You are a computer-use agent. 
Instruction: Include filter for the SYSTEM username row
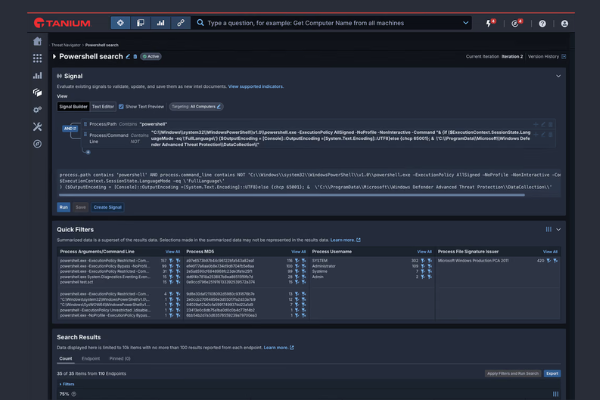(422, 261)
